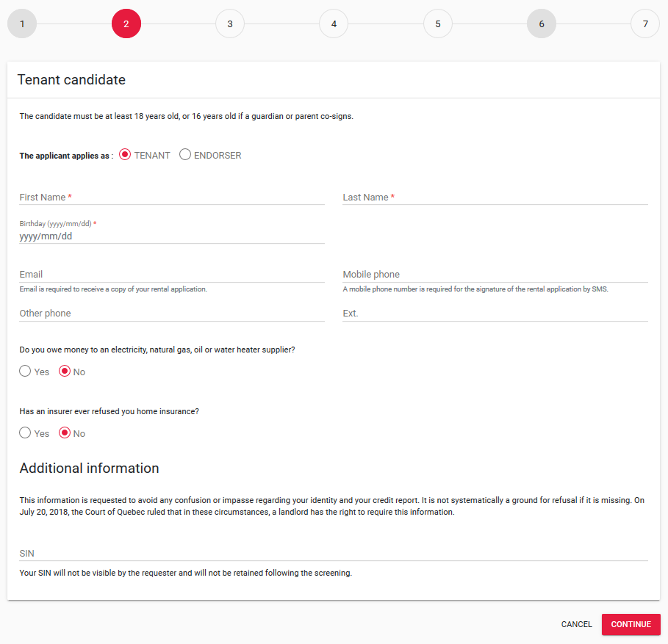The height and width of the screenshot is (644, 668).
Task: Select Yes for owing money to a supplier
Action: (x=25, y=371)
